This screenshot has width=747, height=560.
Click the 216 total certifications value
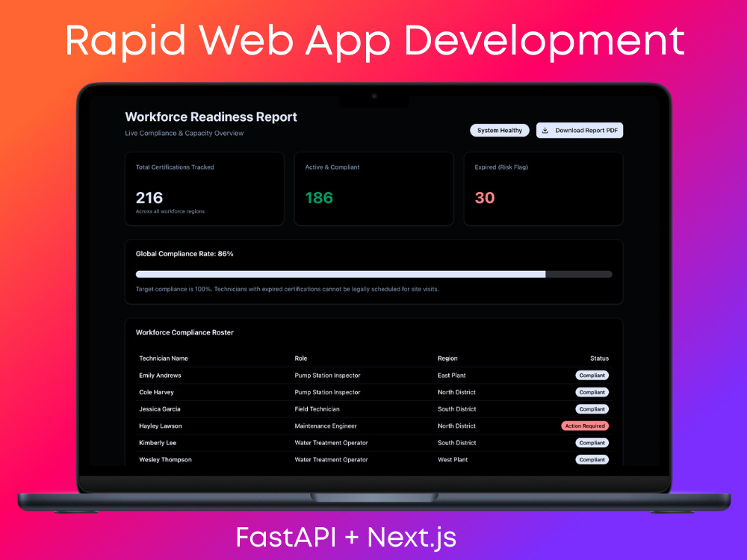coord(149,198)
